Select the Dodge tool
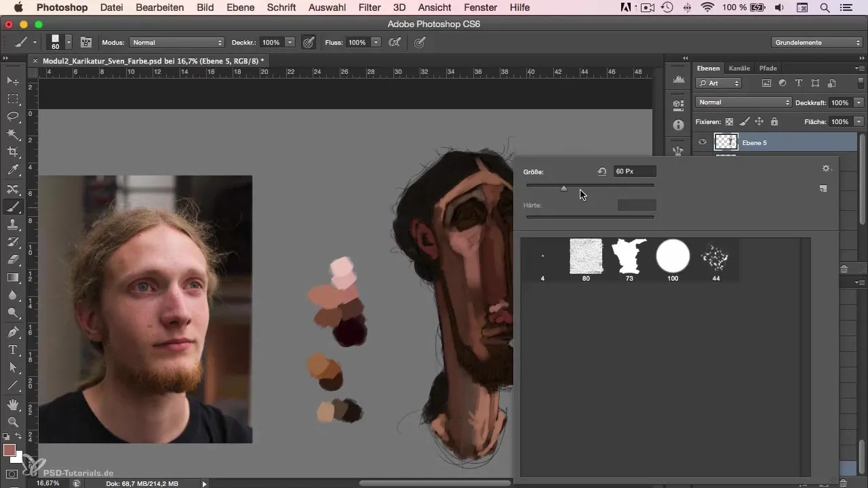This screenshot has width=868, height=488. tap(13, 312)
